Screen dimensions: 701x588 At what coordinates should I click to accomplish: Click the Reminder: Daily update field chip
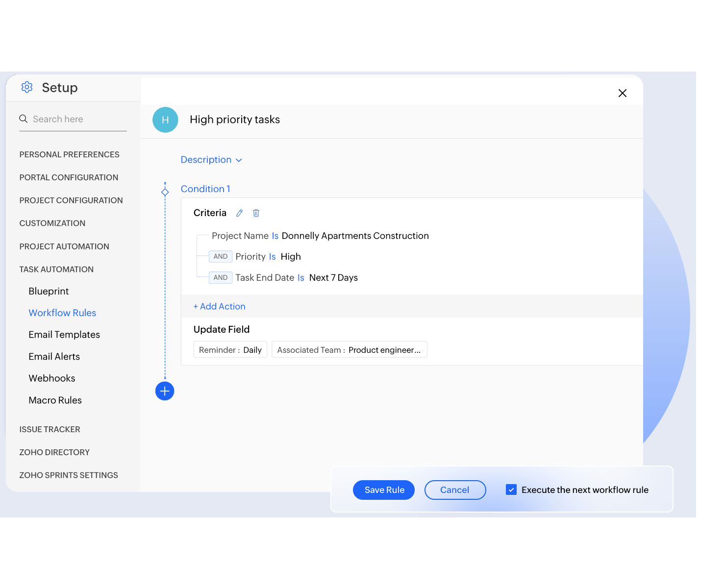(x=230, y=349)
